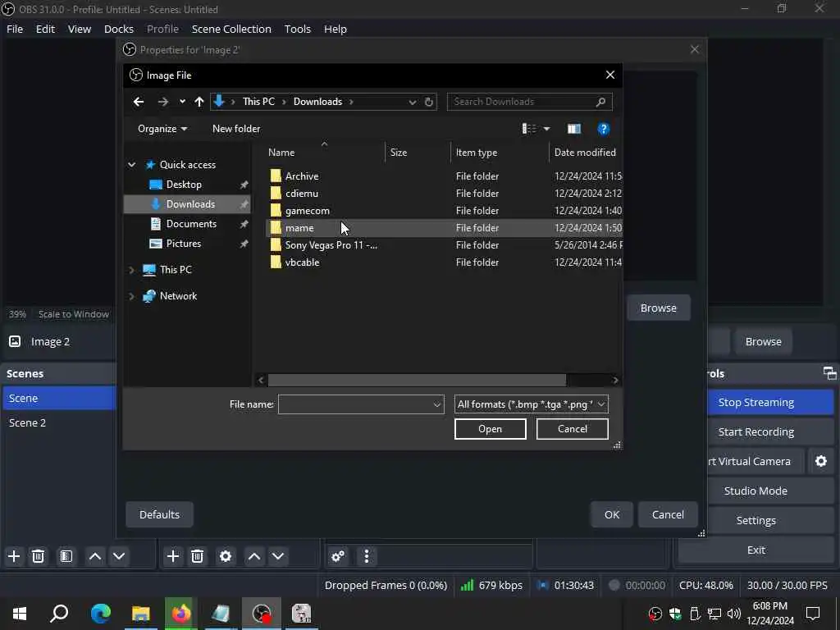Image resolution: width=840 pixels, height=630 pixels.
Task: Collapse the Quick access tree
Action: (x=132, y=164)
